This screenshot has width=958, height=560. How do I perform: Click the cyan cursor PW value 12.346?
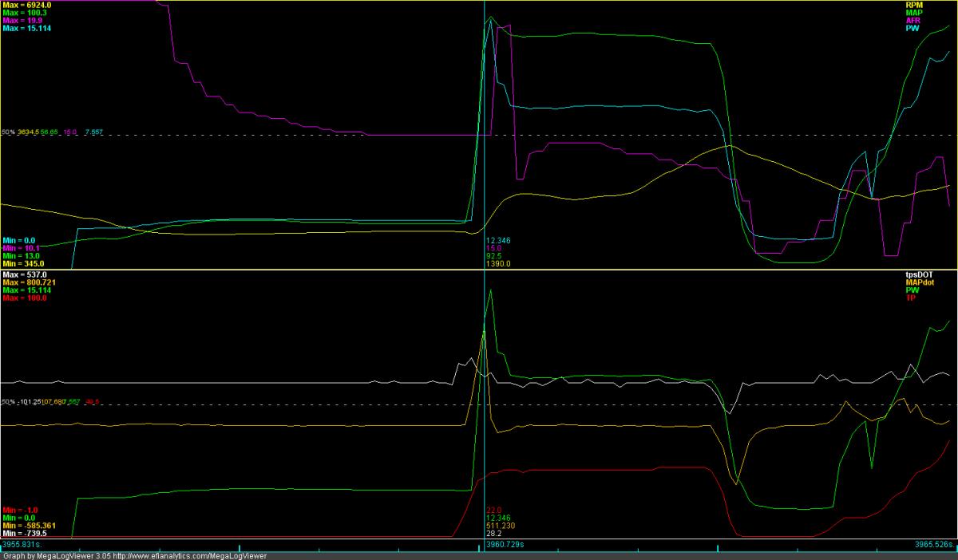point(499,239)
